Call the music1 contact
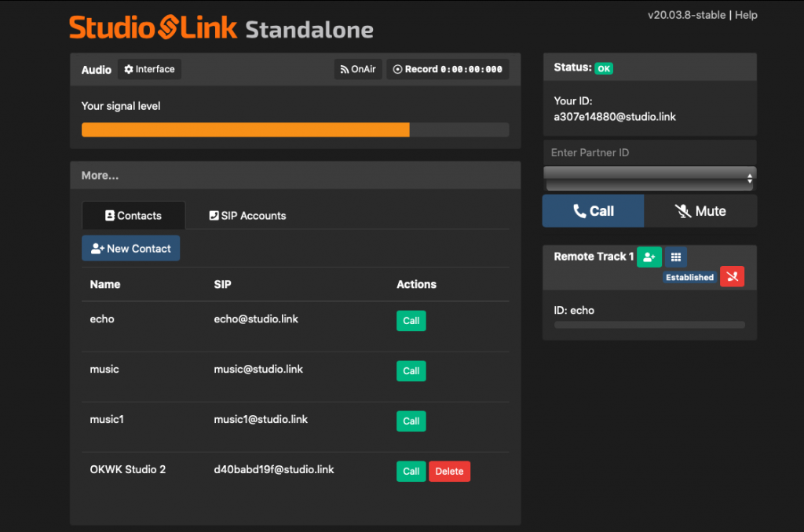 [411, 421]
